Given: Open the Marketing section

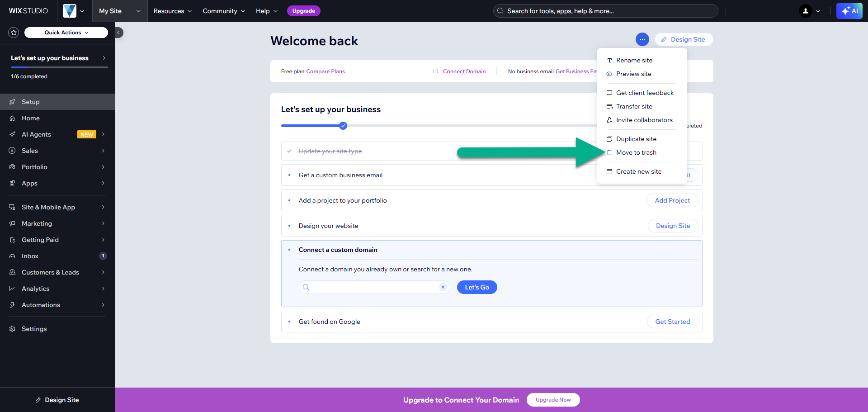Looking at the screenshot, I should tap(57, 223).
